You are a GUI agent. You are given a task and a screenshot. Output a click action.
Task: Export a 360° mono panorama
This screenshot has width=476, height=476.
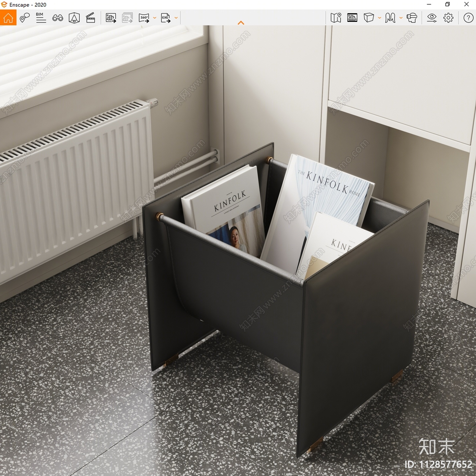point(144,18)
